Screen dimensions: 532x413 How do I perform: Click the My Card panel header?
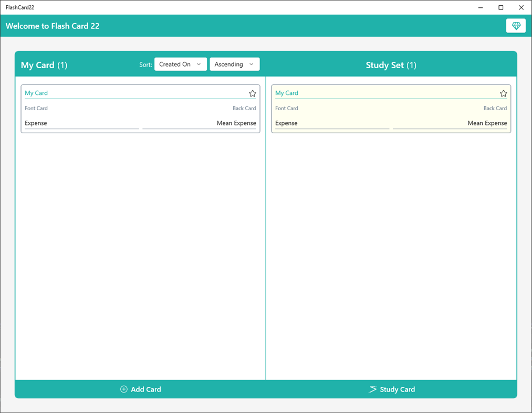pos(44,65)
